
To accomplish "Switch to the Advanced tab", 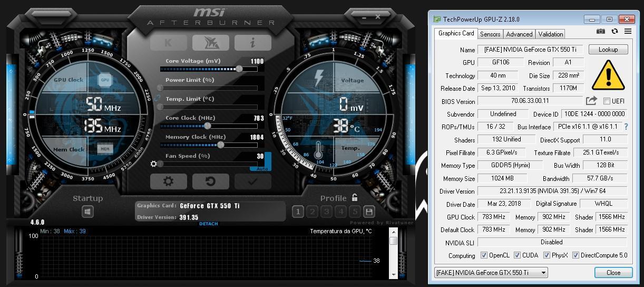I will coord(519,34).
